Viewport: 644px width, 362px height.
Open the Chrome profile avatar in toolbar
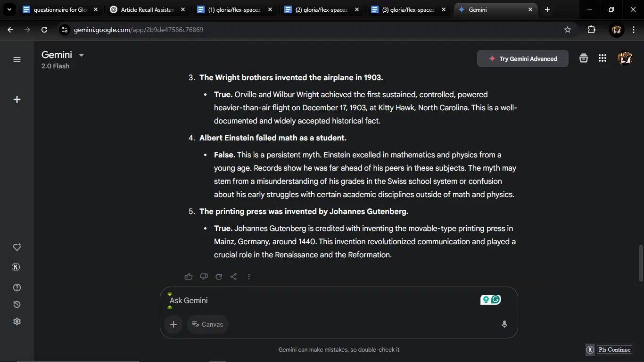coord(616,30)
